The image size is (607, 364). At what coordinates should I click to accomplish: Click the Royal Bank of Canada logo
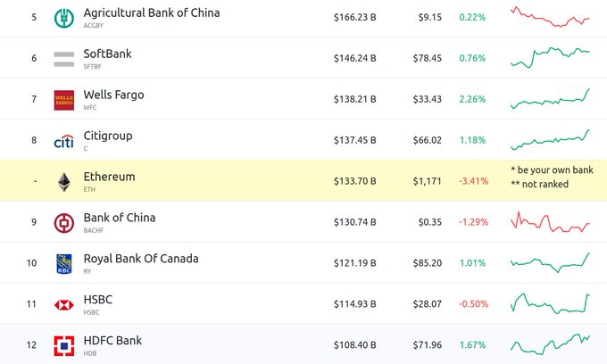coord(64,264)
